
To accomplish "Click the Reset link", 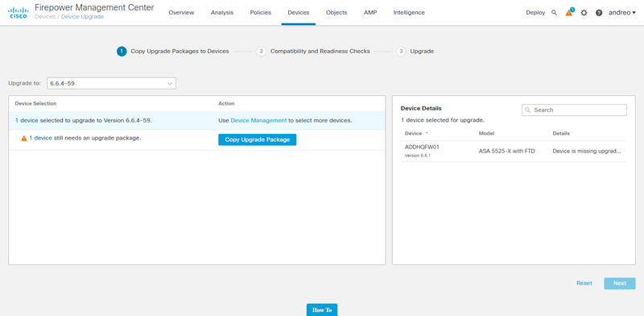I will coord(584,283).
